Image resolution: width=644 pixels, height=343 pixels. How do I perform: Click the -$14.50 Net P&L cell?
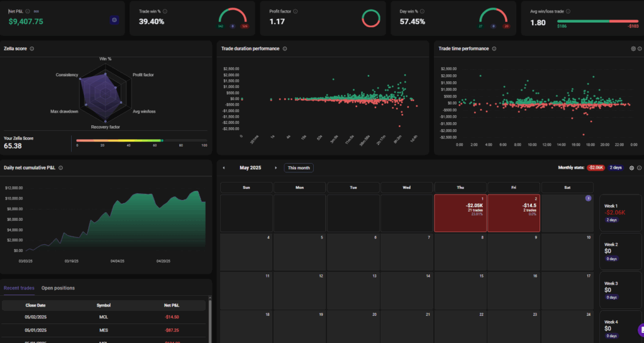[x=172, y=317]
